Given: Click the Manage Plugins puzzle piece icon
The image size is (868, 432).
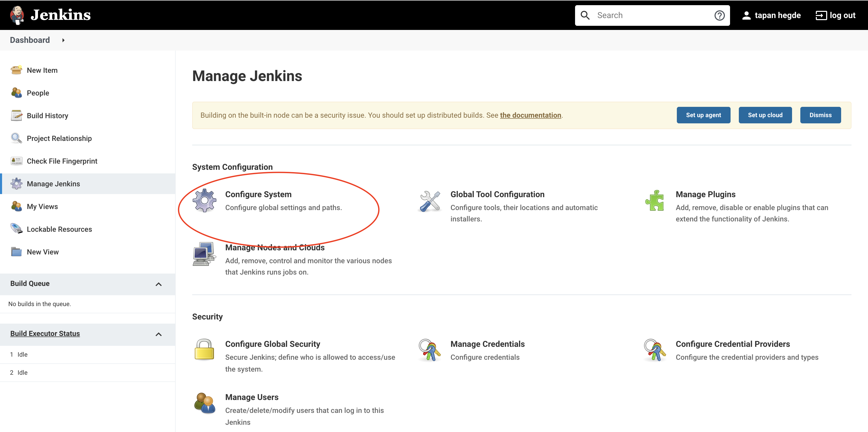Looking at the screenshot, I should (x=654, y=201).
